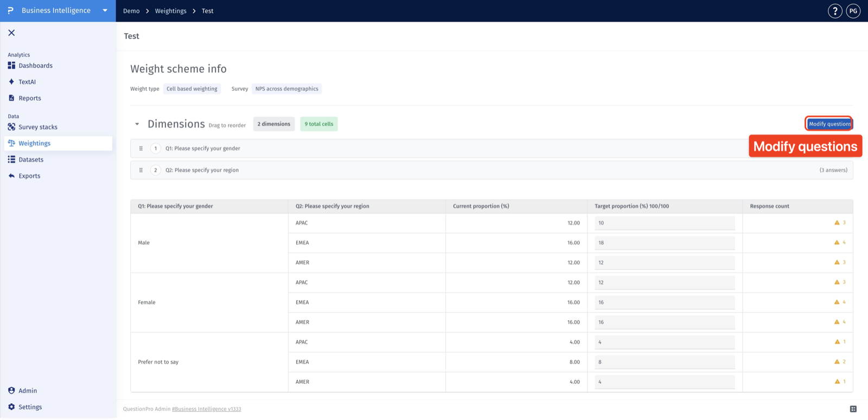Click the Modify questions button
This screenshot has width=868, height=420.
(x=829, y=124)
